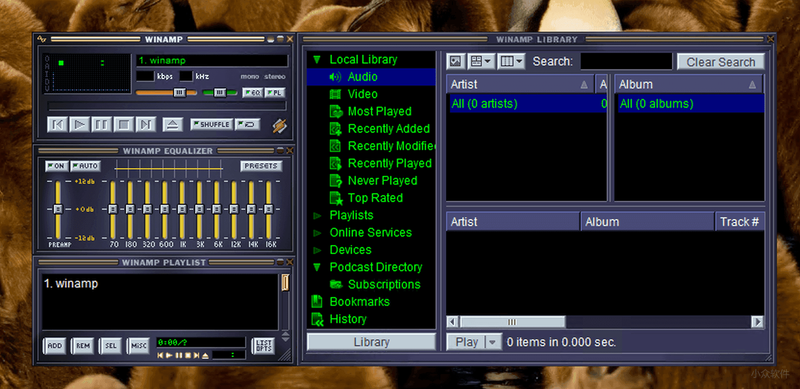The width and height of the screenshot is (800, 389).
Task: Click the Clear Search button
Action: pos(720,62)
